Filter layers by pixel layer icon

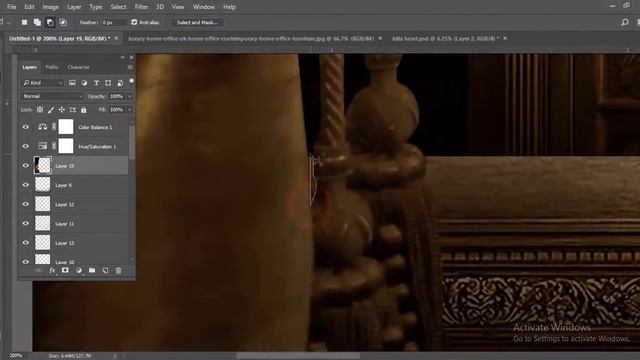[72, 83]
